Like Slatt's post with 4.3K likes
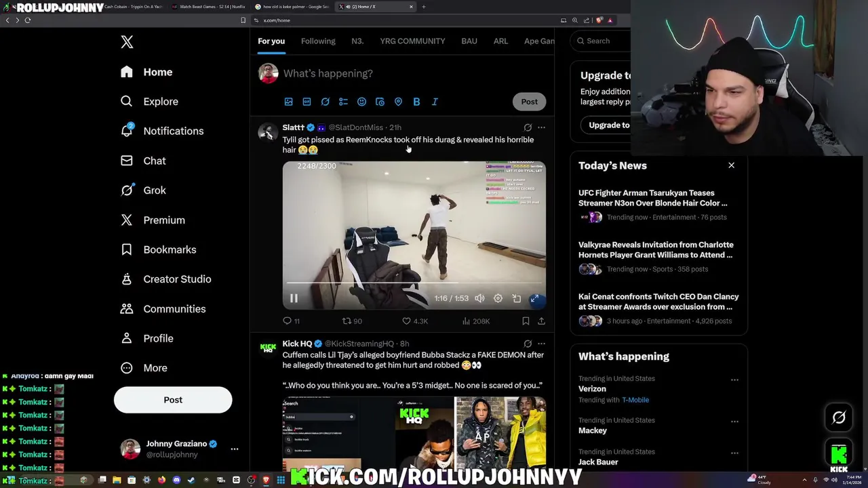Image resolution: width=868 pixels, height=488 pixels. click(414, 321)
